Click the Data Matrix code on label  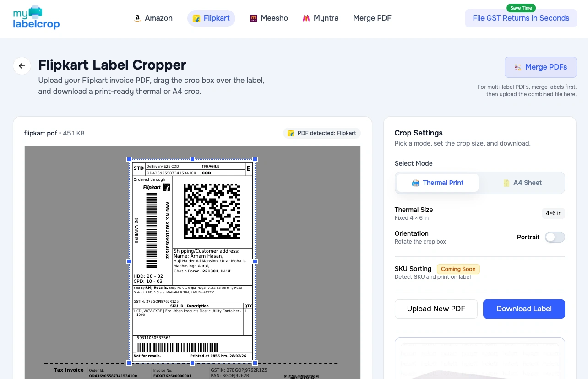click(x=212, y=211)
